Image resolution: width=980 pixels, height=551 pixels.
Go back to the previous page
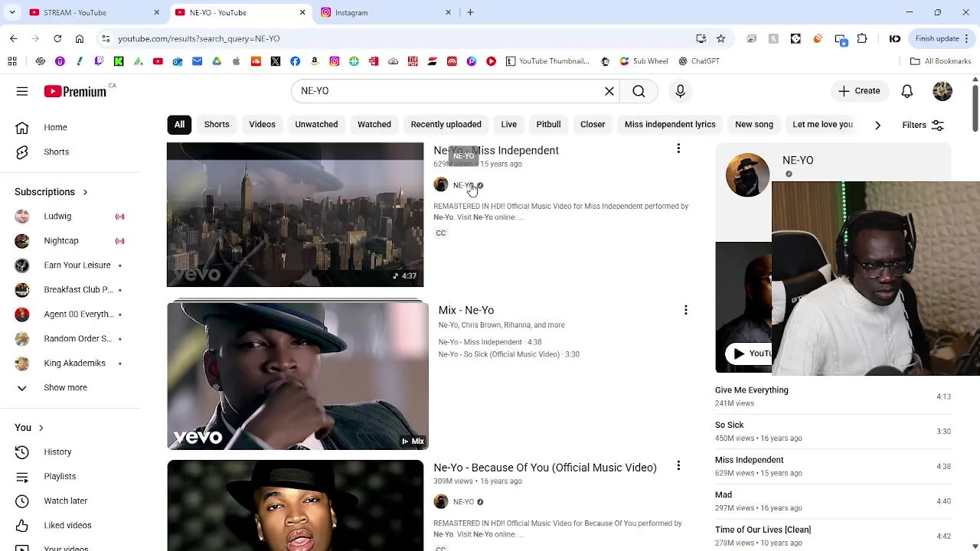[14, 38]
